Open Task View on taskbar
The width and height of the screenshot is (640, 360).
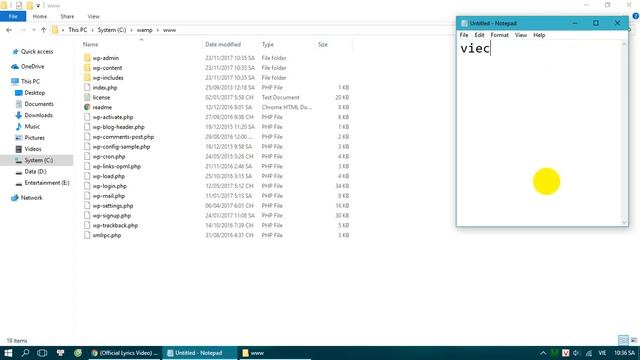(x=42, y=353)
